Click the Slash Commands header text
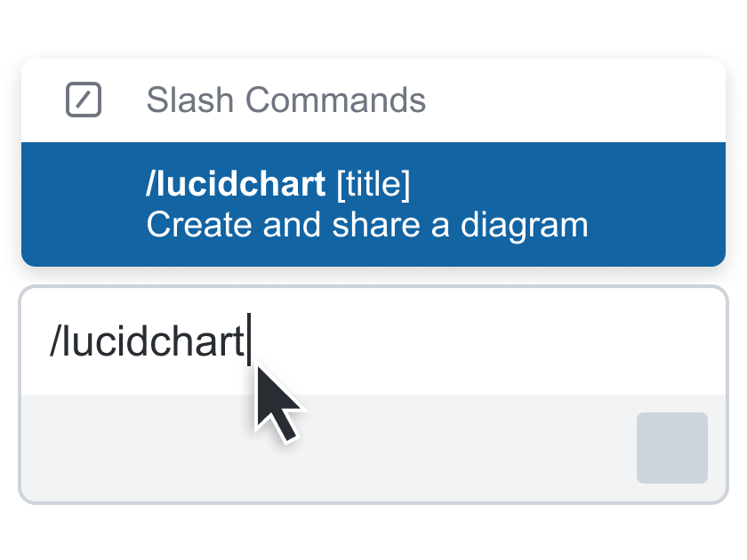The height and width of the screenshot is (560, 747). [286, 100]
